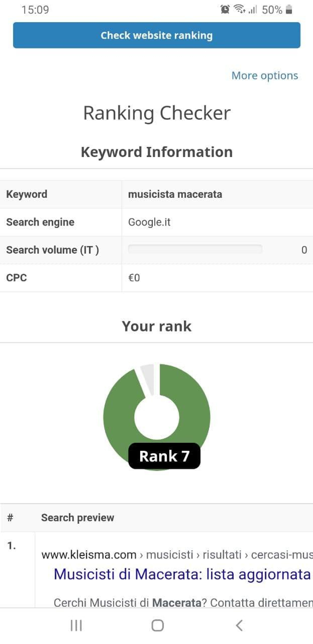The height and width of the screenshot is (644, 313).
Task: Select the musicista macerata keyword value
Action: tap(175, 194)
